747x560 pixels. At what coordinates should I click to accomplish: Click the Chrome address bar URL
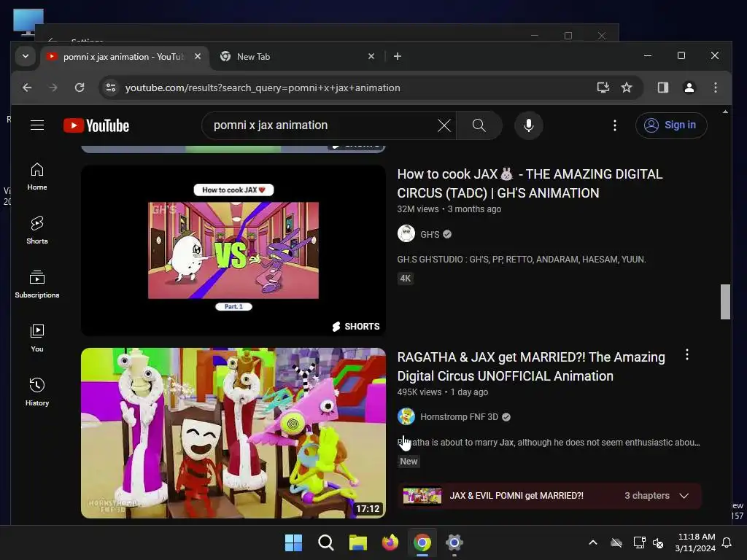(x=263, y=87)
